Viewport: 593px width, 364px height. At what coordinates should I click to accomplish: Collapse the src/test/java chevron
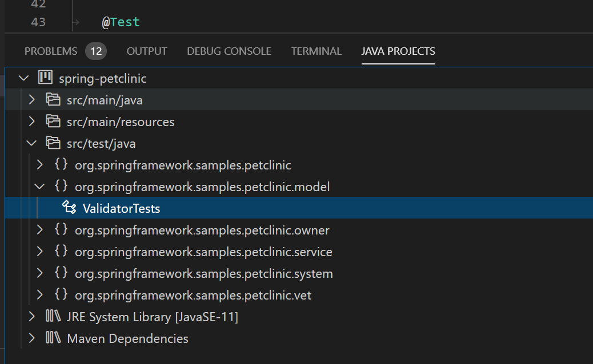click(x=32, y=143)
